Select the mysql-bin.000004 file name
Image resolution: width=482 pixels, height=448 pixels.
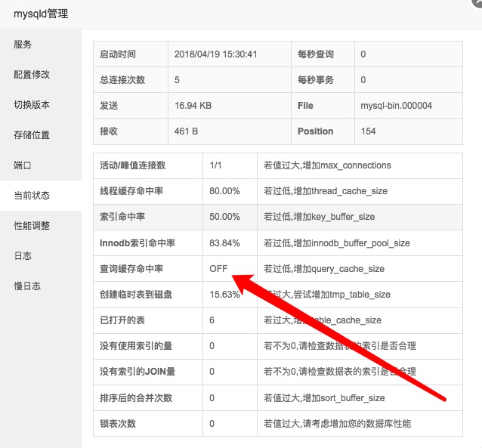(x=396, y=106)
